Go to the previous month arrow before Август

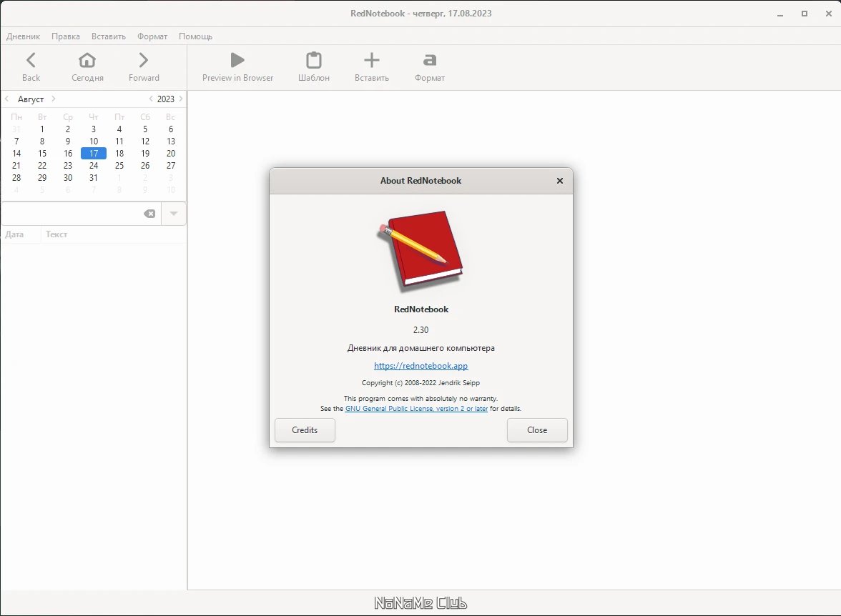7,99
